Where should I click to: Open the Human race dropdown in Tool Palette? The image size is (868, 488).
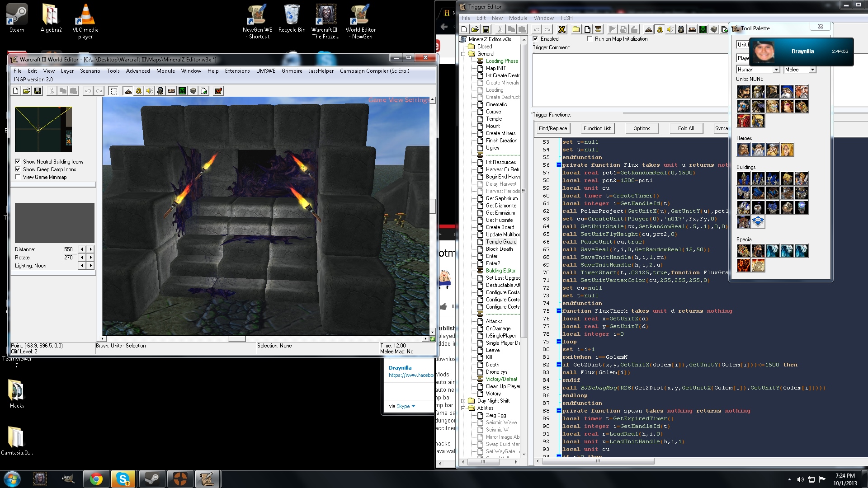click(776, 70)
